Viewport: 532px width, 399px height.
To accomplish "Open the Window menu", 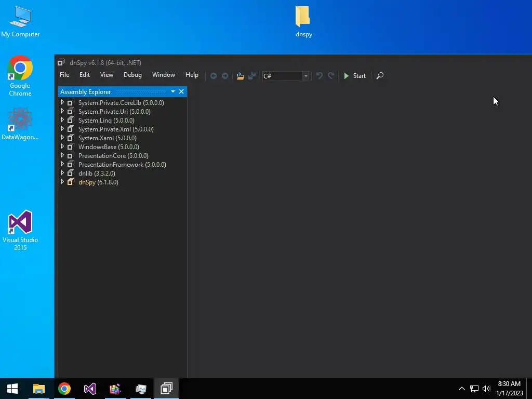I will pos(164,75).
